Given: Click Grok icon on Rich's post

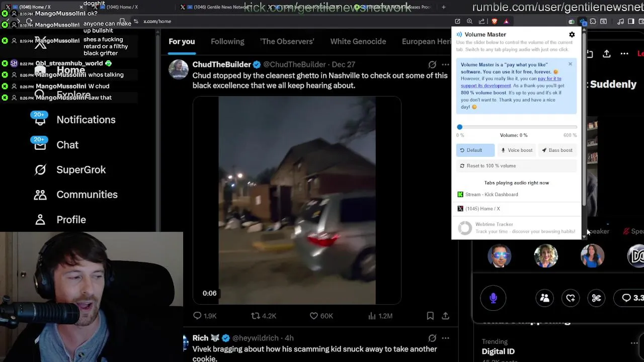Looking at the screenshot, I should point(432,338).
